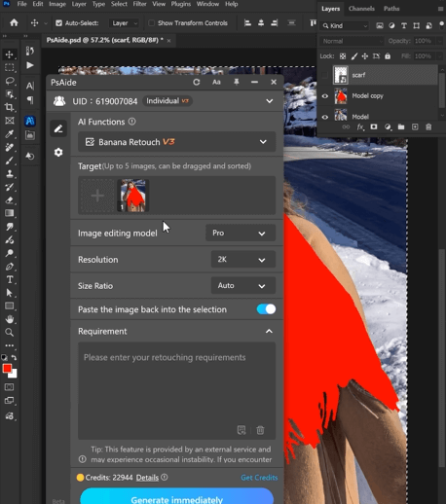Select the Crop tool

point(10,107)
